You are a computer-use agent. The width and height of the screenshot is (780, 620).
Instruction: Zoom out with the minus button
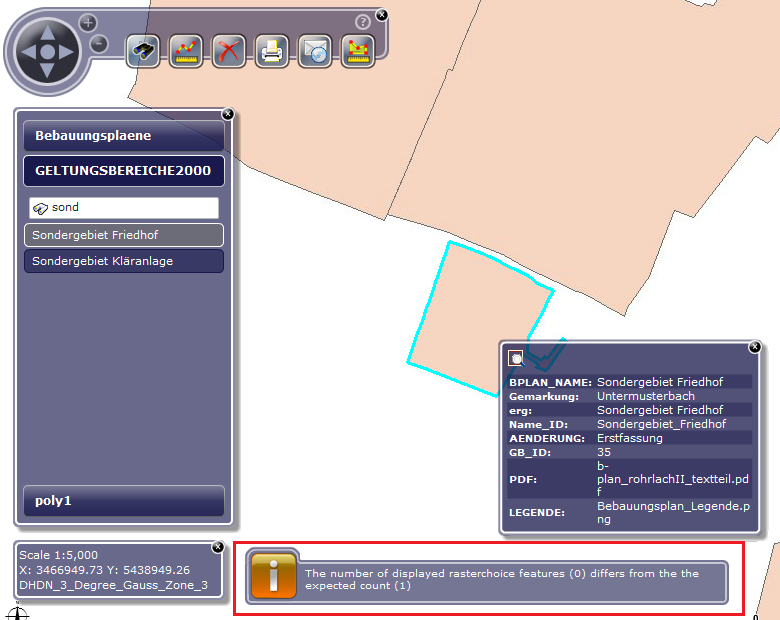point(99,44)
